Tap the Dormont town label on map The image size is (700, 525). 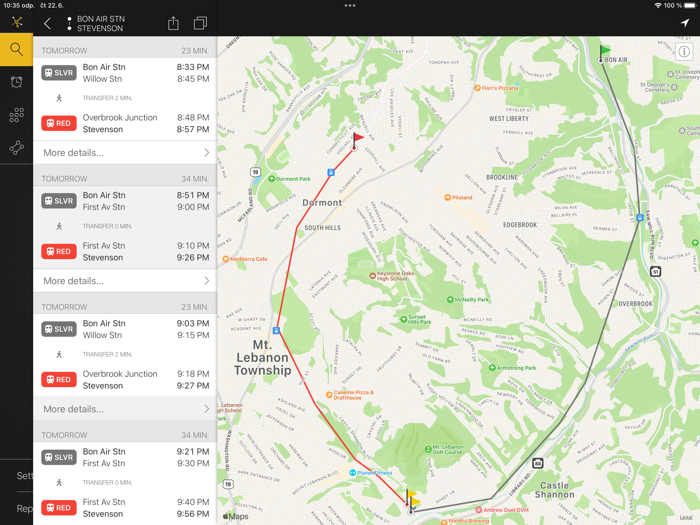point(322,203)
